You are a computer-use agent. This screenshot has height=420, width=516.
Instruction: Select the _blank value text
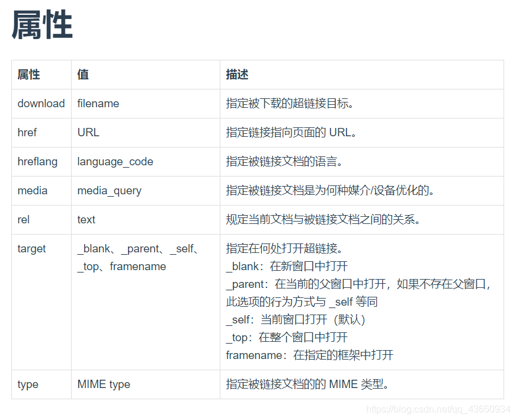(x=94, y=249)
